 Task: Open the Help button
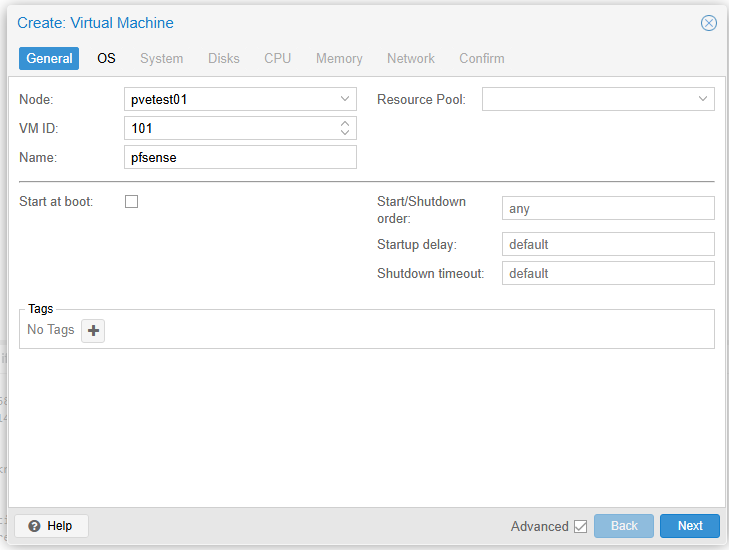[x=51, y=526]
